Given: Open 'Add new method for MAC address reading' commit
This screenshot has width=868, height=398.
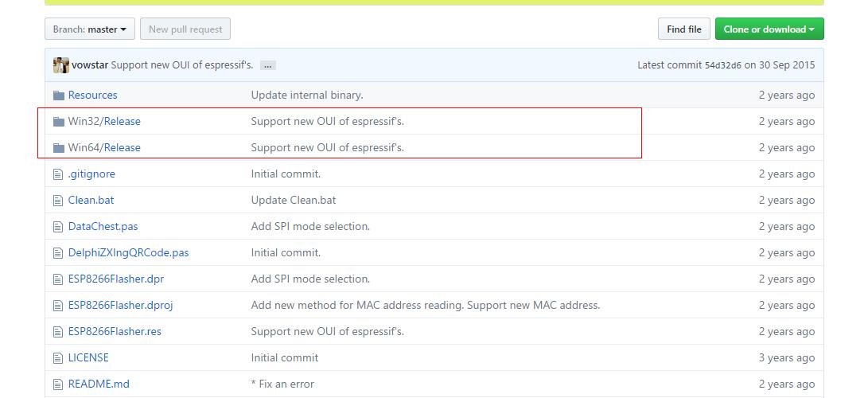Looking at the screenshot, I should point(426,305).
